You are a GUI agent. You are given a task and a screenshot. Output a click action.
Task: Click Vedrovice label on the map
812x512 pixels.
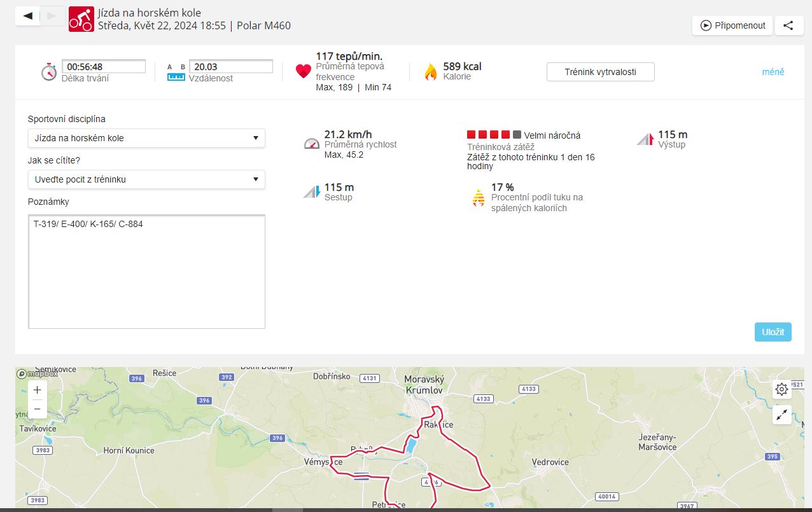point(550,462)
